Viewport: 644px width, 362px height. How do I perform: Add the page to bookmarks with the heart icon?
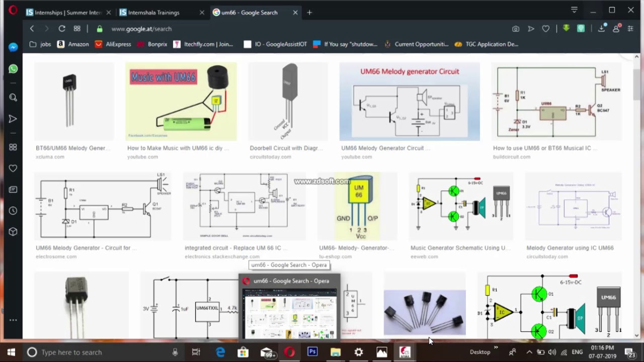(x=546, y=29)
